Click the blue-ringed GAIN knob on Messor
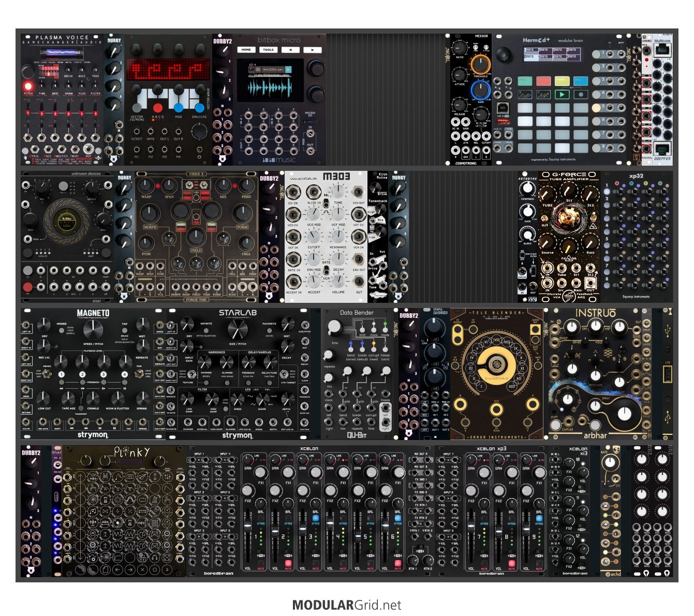This screenshot has width=694, height=616. point(481,91)
